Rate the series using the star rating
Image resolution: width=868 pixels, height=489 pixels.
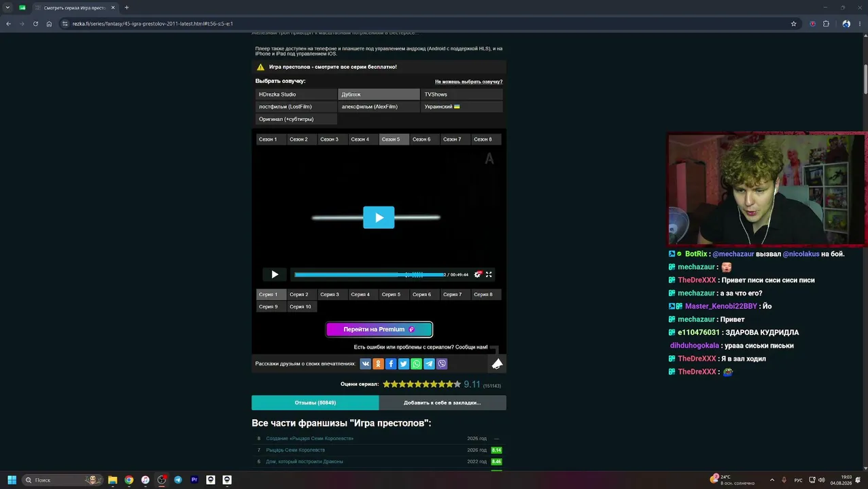click(421, 384)
